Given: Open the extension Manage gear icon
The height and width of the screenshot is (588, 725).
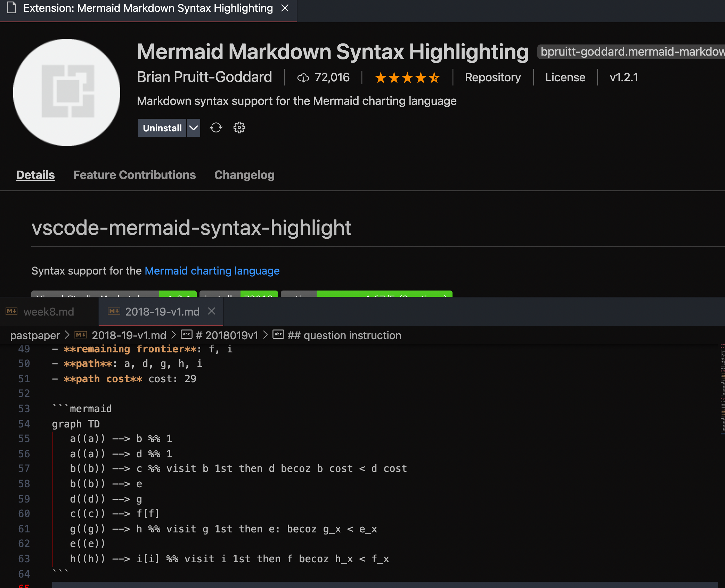Looking at the screenshot, I should point(239,128).
